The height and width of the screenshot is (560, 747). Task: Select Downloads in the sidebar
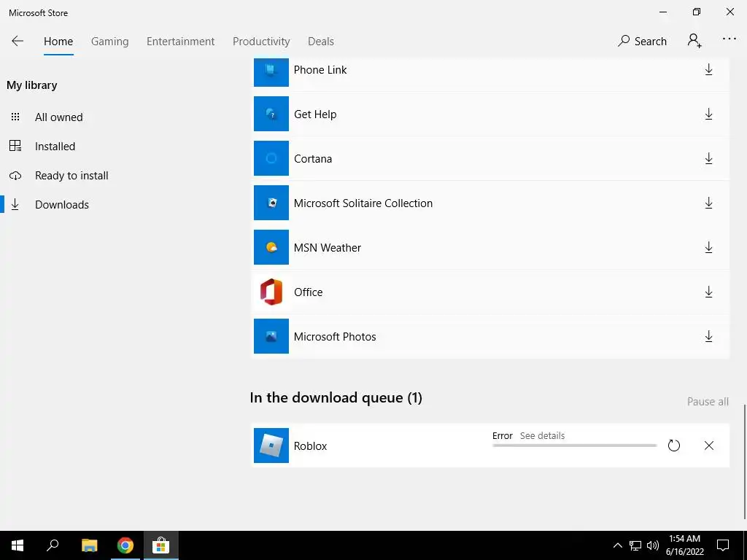pyautogui.click(x=62, y=205)
